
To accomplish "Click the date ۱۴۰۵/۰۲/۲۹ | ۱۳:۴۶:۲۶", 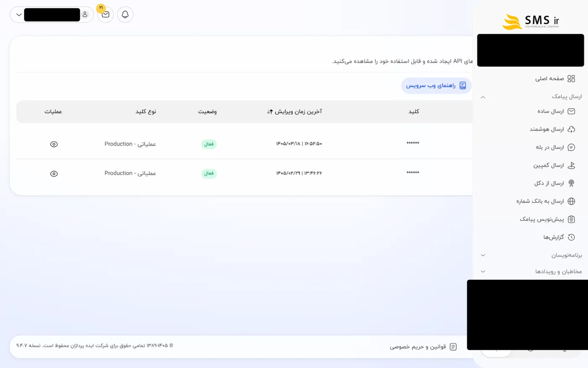I will point(299,173).
